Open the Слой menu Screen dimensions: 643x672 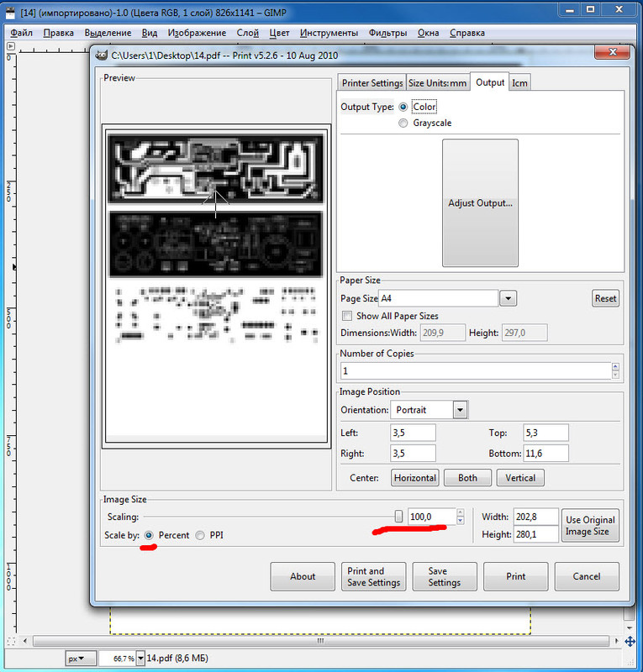tap(247, 33)
